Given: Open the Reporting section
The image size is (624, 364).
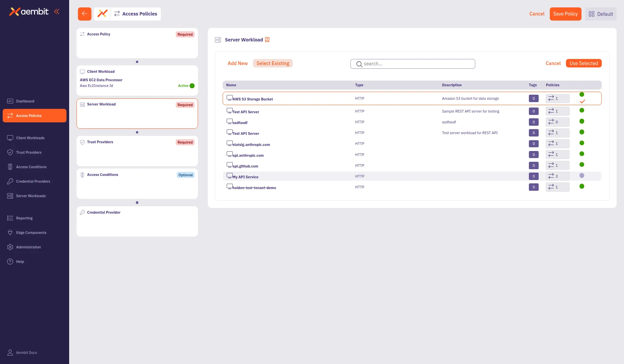Looking at the screenshot, I should point(25,218).
